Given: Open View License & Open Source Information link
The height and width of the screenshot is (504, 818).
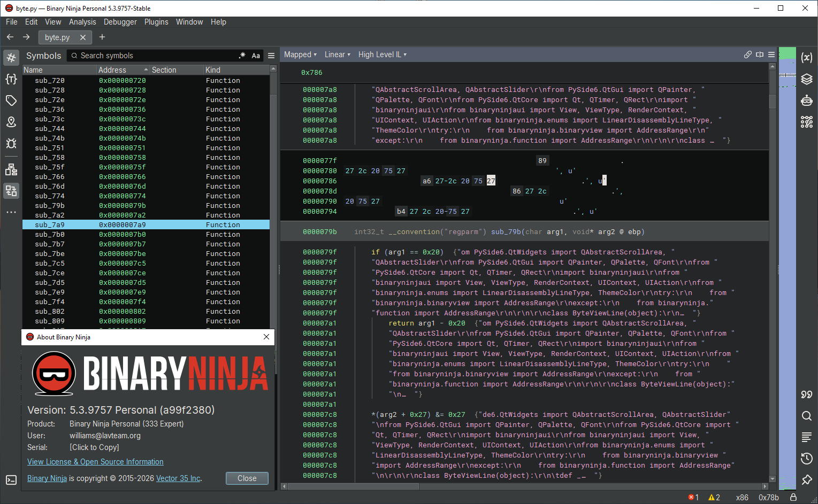Looking at the screenshot, I should pos(95,462).
